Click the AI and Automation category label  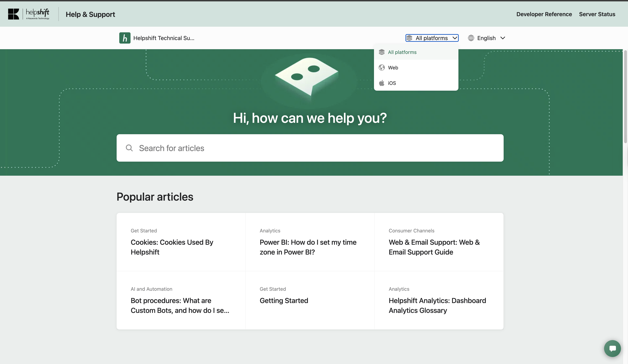click(x=151, y=289)
